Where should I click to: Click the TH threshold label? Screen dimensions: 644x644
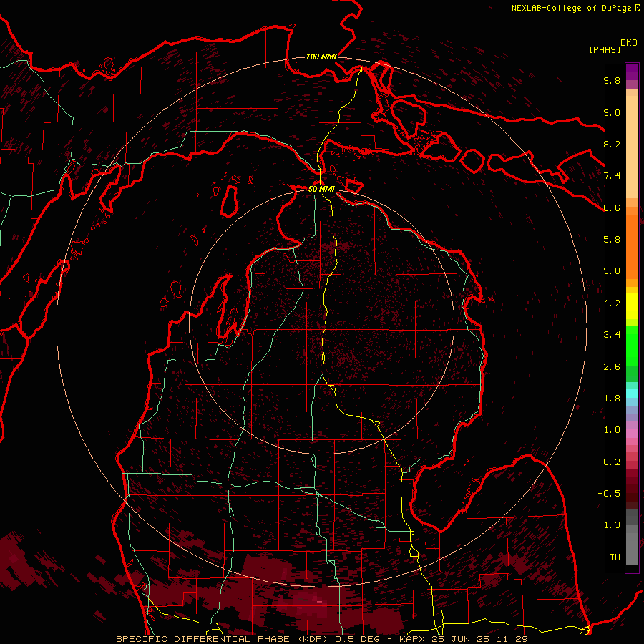(x=615, y=557)
